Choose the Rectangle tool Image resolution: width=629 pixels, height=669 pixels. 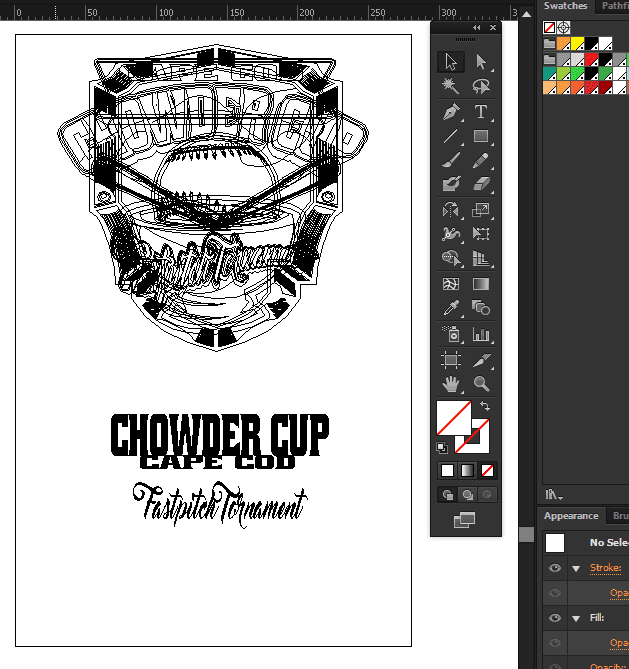[481, 136]
